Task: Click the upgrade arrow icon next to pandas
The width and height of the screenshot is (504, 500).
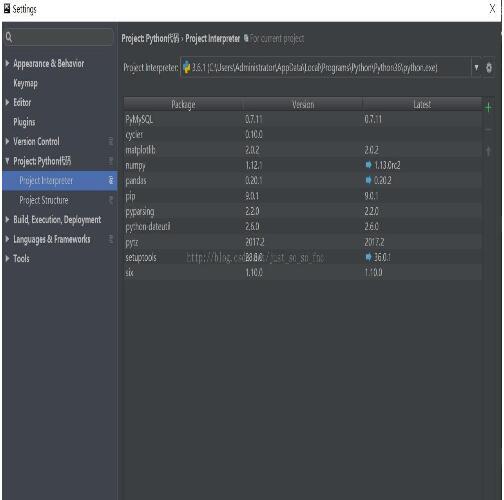Action: tap(368, 180)
